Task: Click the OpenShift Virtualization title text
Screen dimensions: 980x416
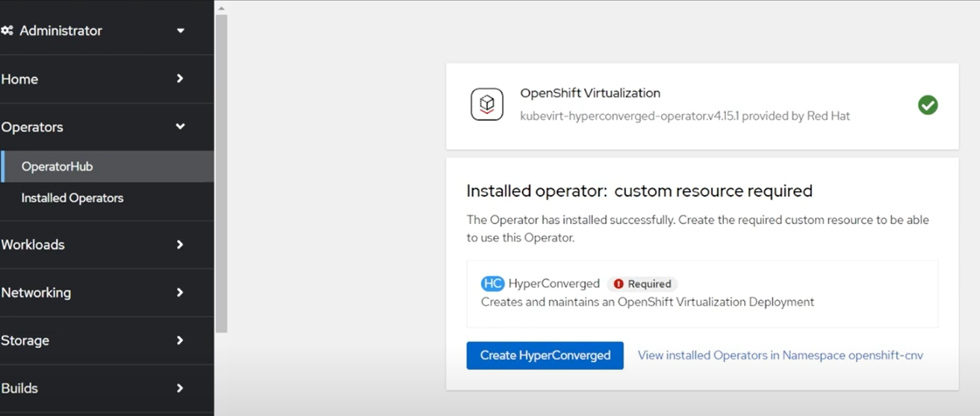Action: pyautogui.click(x=590, y=93)
